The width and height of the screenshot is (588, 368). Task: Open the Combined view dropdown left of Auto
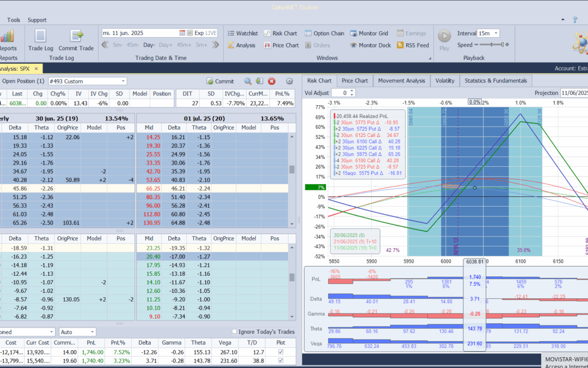coord(51,332)
